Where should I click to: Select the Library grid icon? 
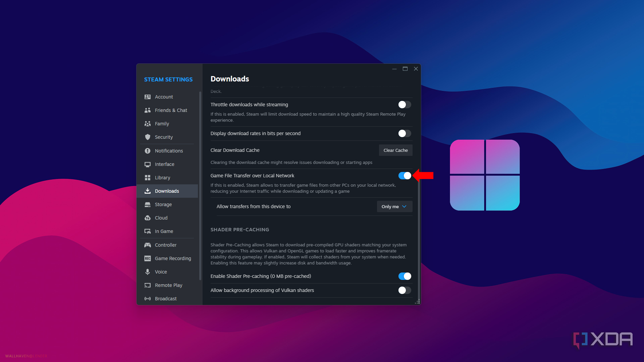(x=148, y=177)
